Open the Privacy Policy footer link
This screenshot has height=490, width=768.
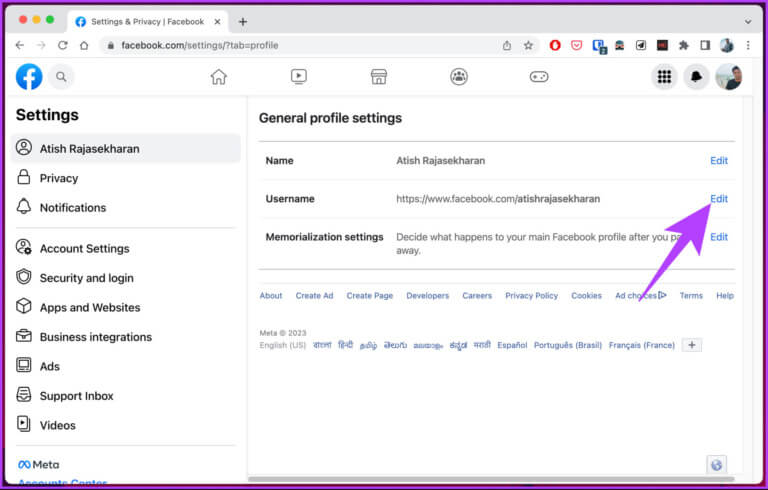click(531, 295)
